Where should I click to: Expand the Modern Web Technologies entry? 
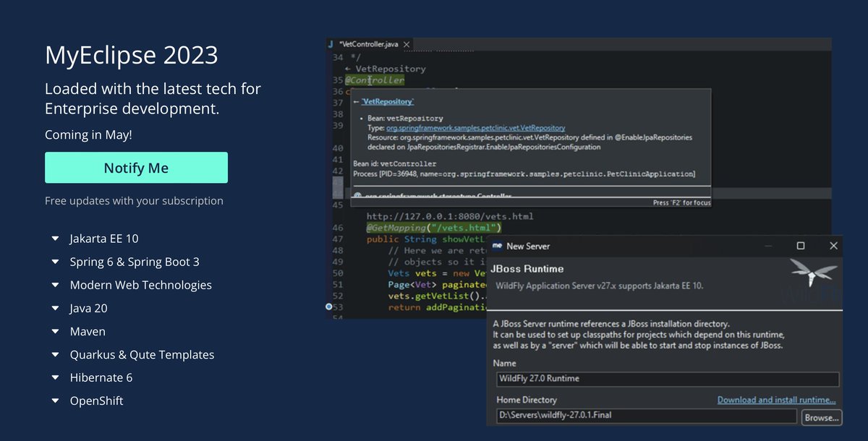click(x=55, y=285)
